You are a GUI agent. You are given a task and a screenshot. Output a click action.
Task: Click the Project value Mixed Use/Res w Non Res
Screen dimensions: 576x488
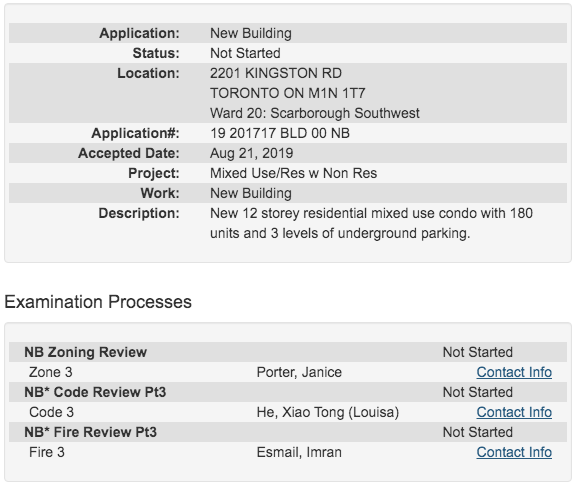(293, 173)
